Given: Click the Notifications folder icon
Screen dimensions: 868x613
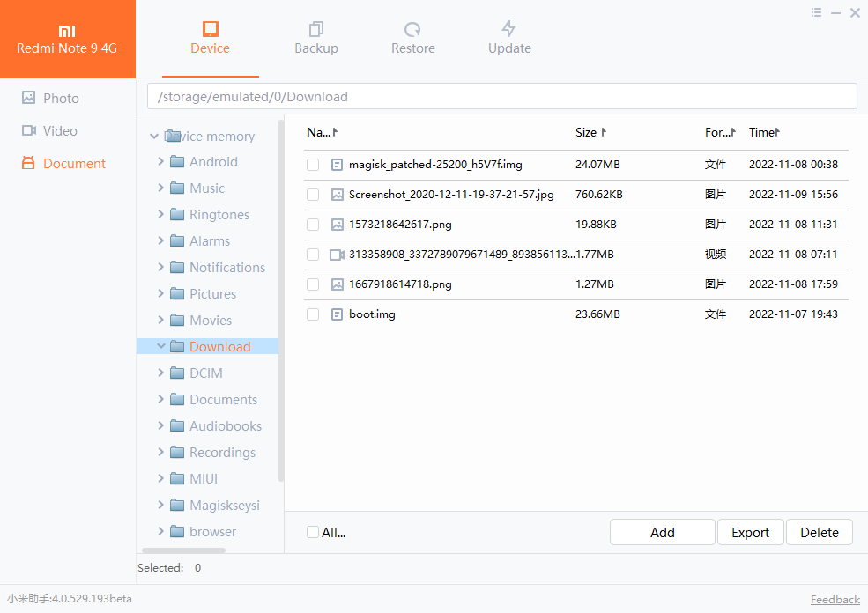Looking at the screenshot, I should (x=177, y=267).
